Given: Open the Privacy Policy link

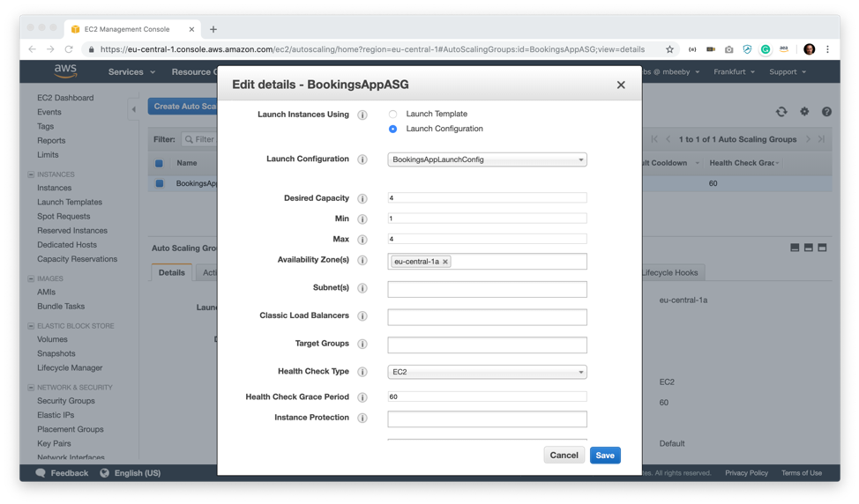Looking at the screenshot, I should click(746, 473).
